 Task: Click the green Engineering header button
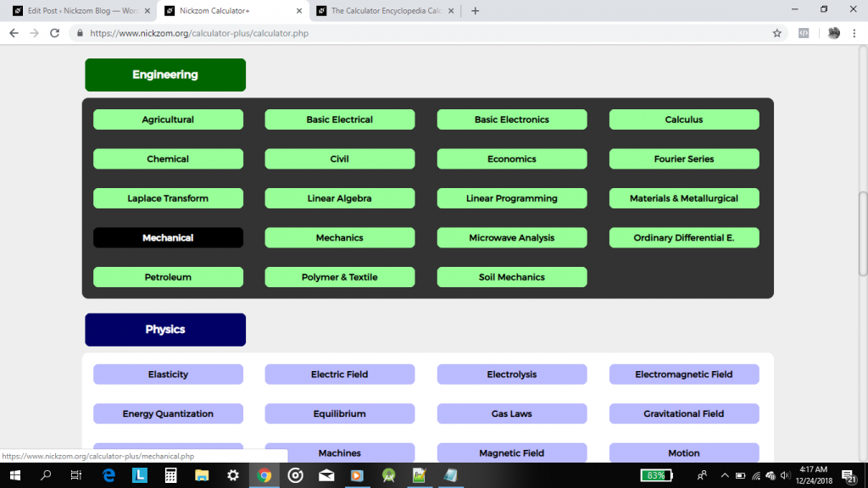165,75
